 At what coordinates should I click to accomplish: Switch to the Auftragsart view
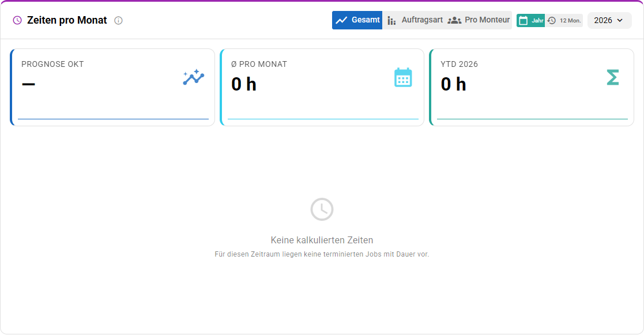tap(415, 20)
